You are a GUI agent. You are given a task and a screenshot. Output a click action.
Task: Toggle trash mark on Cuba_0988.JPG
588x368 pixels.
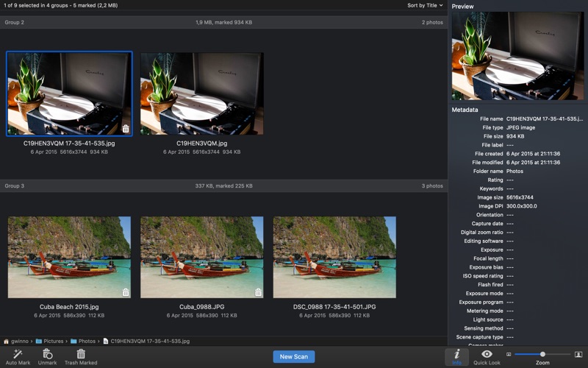pos(259,292)
